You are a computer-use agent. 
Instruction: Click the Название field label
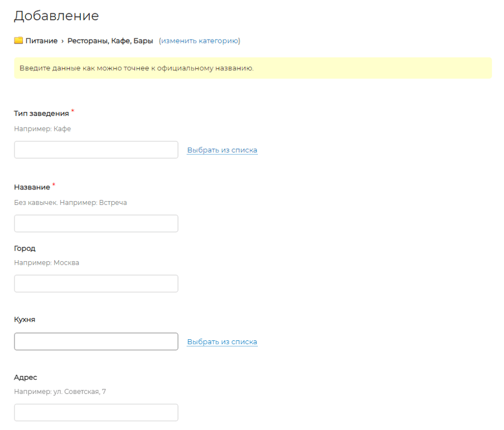coord(32,187)
